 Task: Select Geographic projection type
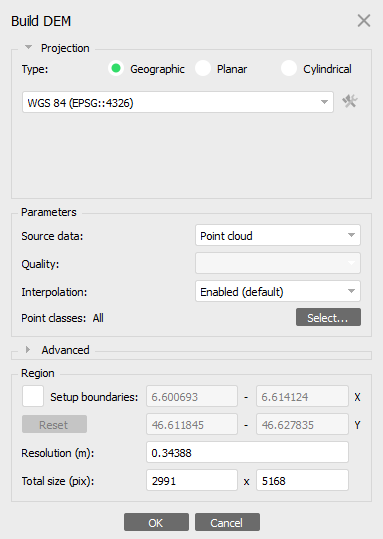click(x=116, y=68)
